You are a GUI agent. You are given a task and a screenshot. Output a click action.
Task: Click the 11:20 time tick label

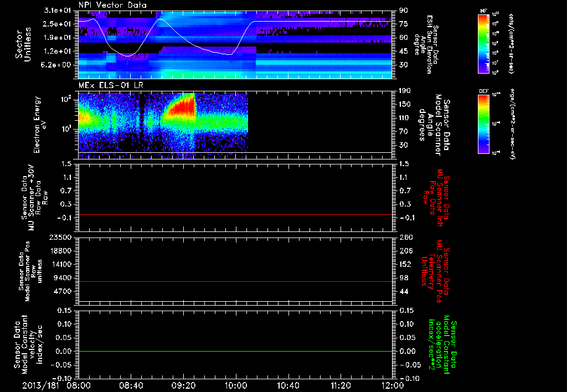coord(341,385)
